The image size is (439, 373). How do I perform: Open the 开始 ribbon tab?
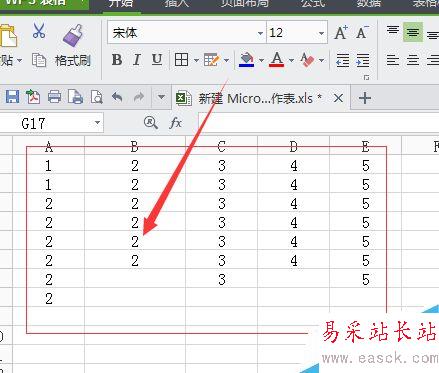click(x=121, y=4)
